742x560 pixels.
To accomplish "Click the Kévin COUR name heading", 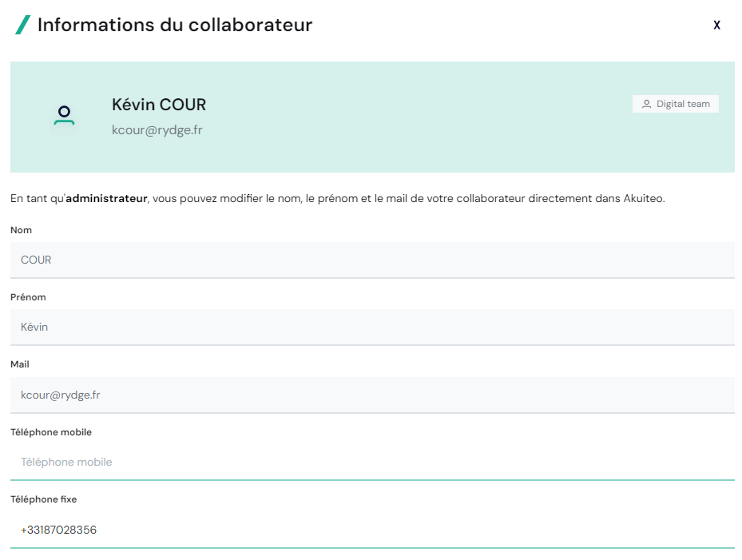I will click(x=159, y=105).
